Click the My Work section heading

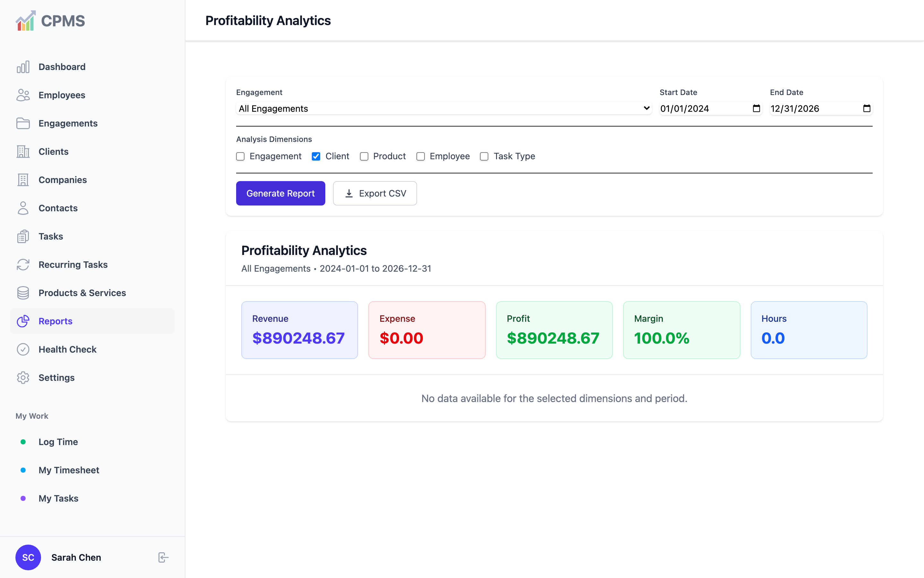tap(32, 416)
